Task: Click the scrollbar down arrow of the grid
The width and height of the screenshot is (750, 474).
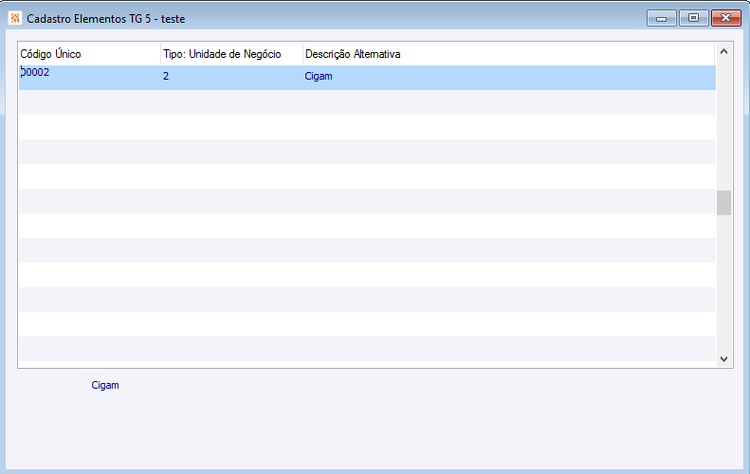Action: (724, 359)
